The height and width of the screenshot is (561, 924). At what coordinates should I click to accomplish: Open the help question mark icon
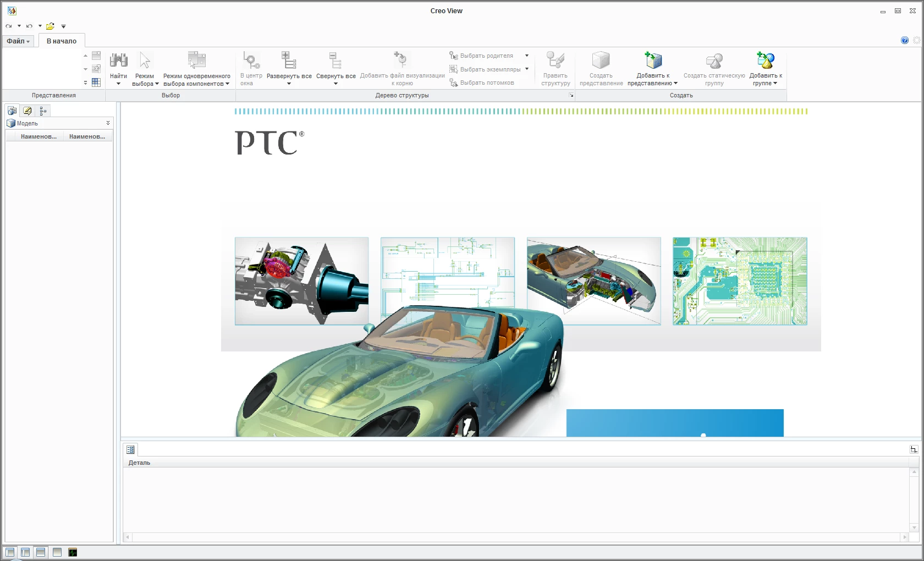(905, 40)
